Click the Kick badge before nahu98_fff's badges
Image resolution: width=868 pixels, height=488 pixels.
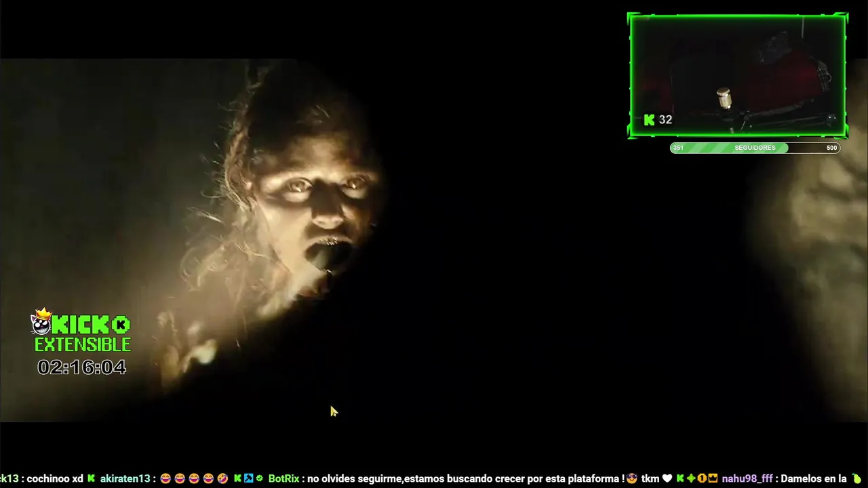[680, 479]
